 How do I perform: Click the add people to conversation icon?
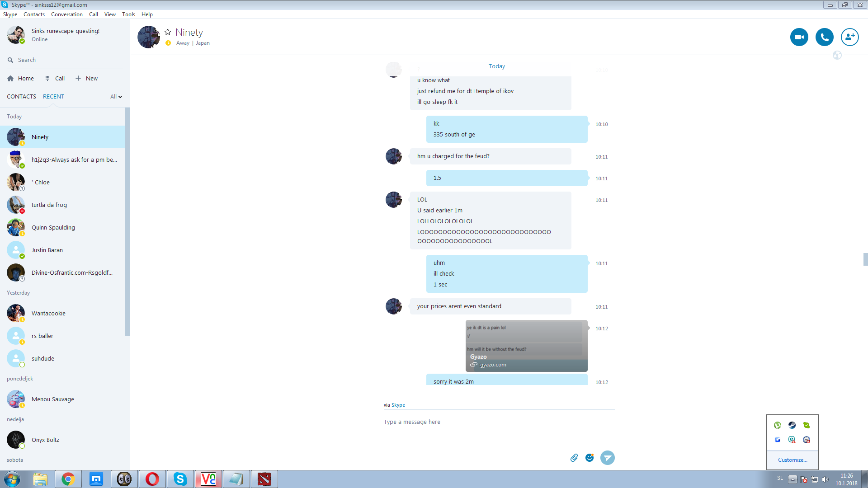[849, 37]
